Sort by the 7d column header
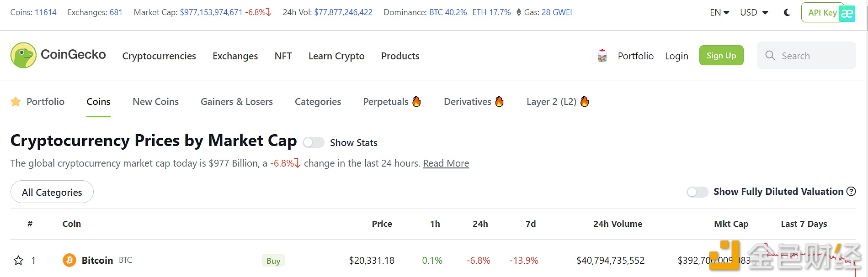The width and height of the screenshot is (868, 277). tap(531, 224)
